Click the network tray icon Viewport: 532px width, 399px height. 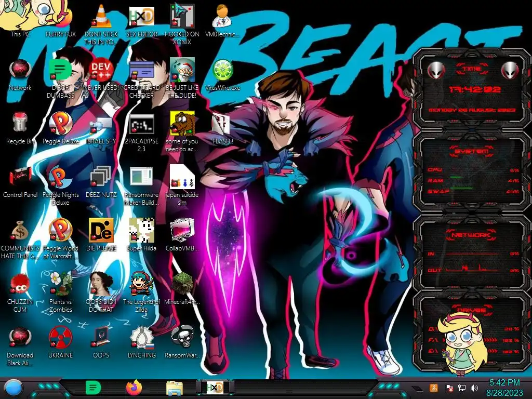coord(461,388)
